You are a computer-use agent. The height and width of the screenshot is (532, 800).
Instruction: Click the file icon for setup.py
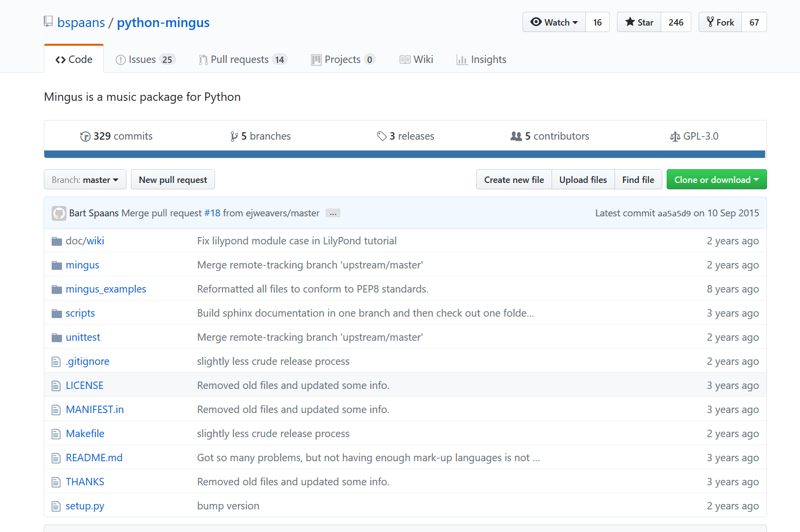(x=56, y=506)
